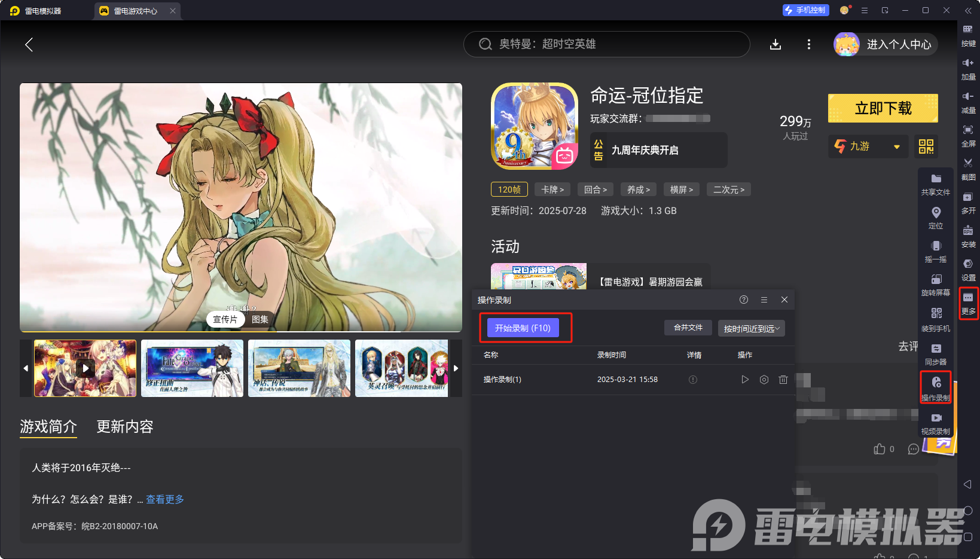Lower volume with the 减量 icon
The width and height of the screenshot is (980, 559).
click(968, 103)
